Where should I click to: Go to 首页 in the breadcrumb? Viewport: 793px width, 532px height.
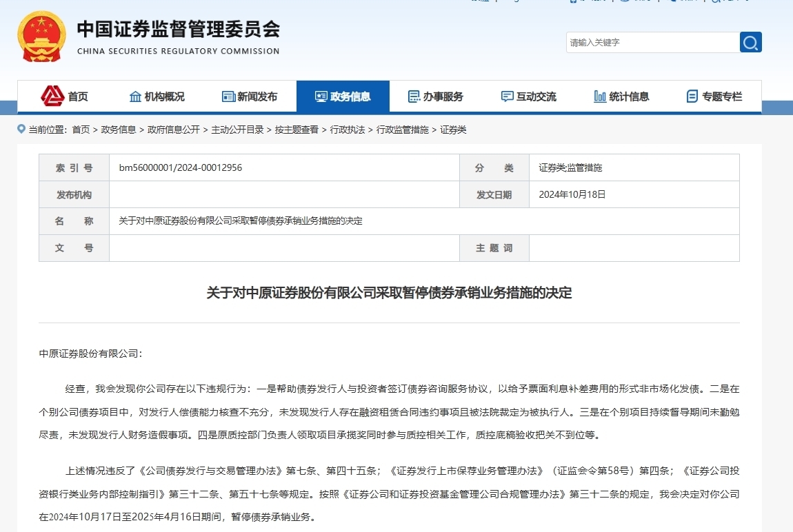[81, 130]
